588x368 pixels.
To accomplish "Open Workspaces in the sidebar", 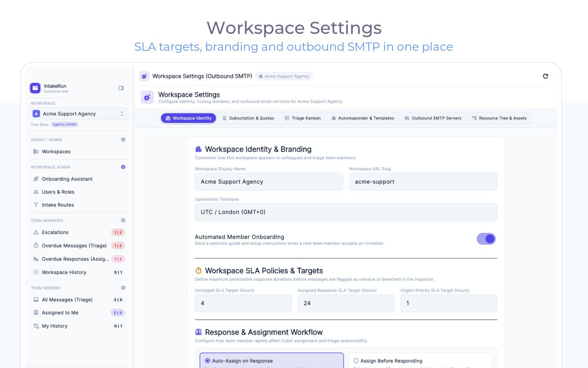I will click(x=79, y=151).
